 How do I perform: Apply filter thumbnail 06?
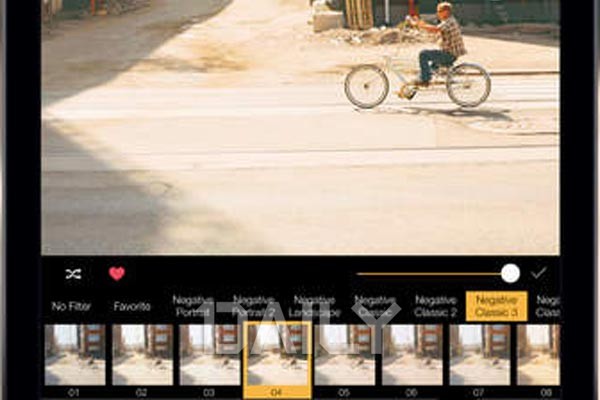412,355
